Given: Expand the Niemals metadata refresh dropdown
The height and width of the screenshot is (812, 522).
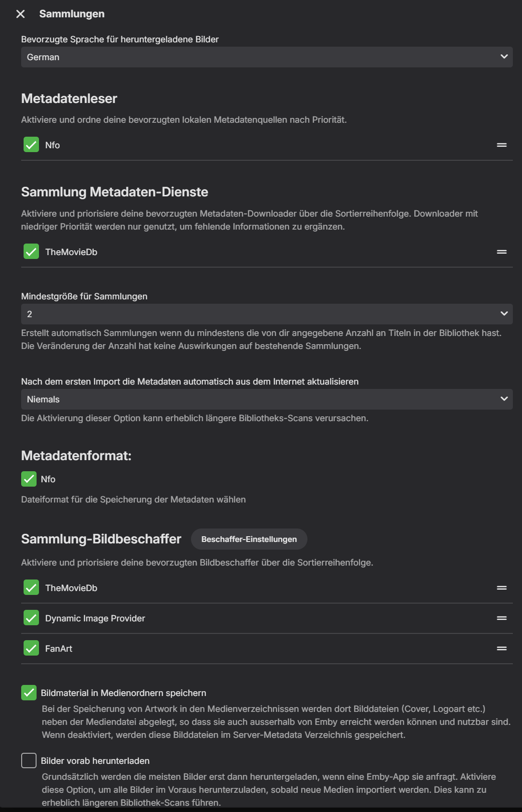Looking at the screenshot, I should 267,399.
